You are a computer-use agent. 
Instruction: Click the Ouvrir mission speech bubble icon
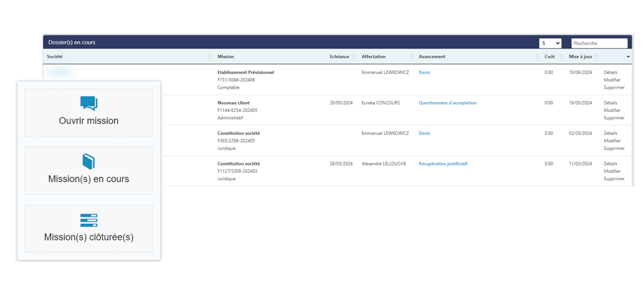(89, 103)
